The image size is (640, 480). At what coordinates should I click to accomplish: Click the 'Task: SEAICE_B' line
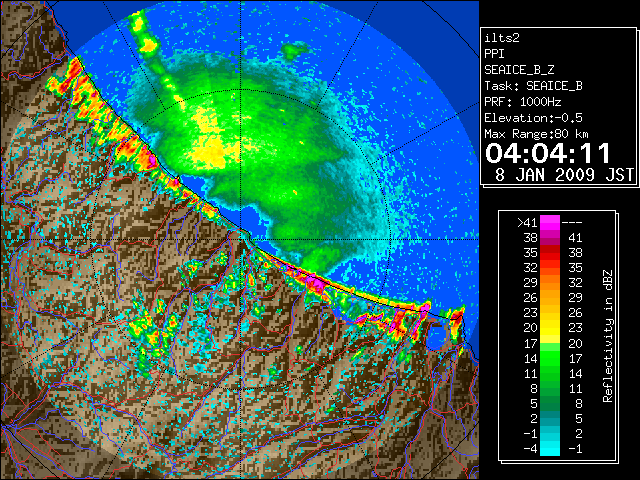coord(533,86)
